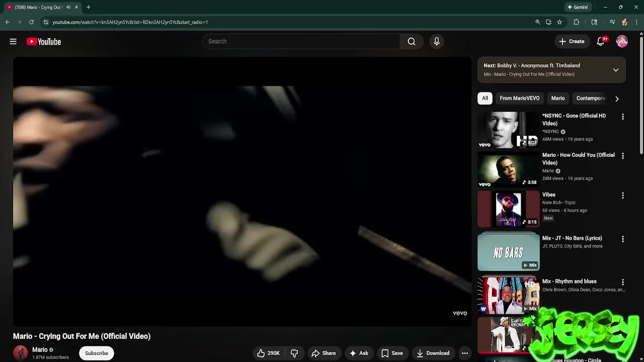The height and width of the screenshot is (362, 644).
Task: Select the Contemporary chip
Action: [x=591, y=98]
